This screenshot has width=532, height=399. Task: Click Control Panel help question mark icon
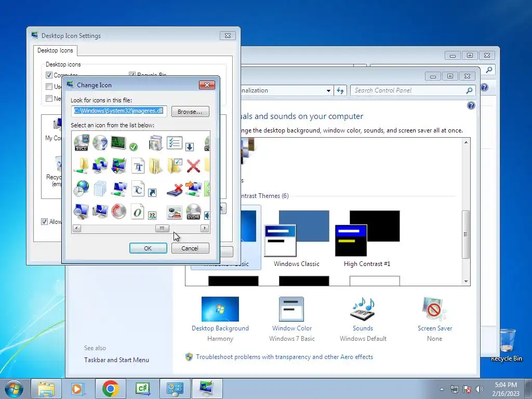click(x=471, y=105)
